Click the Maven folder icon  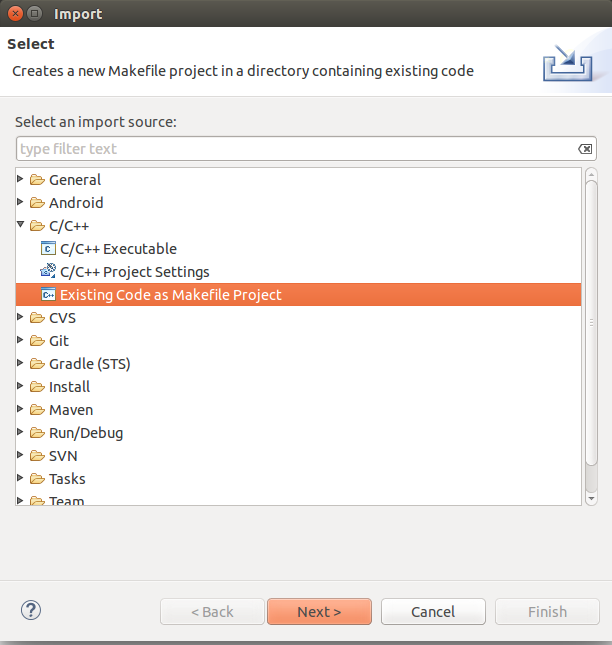pos(37,410)
